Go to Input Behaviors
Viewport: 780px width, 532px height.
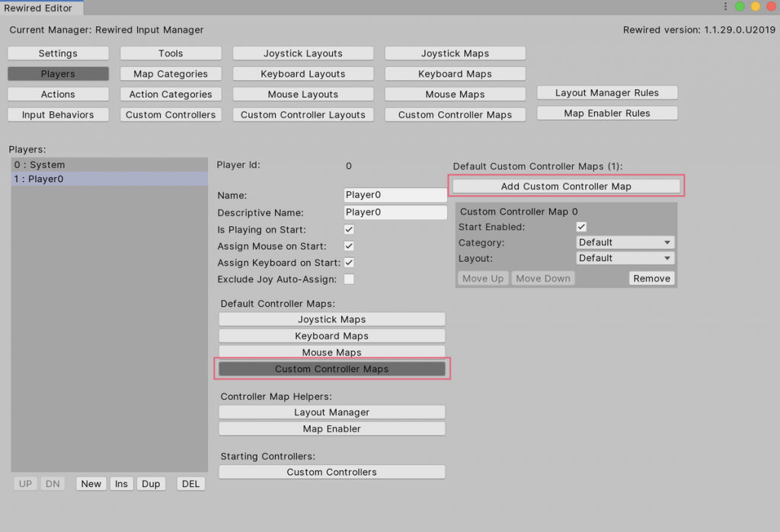58,115
